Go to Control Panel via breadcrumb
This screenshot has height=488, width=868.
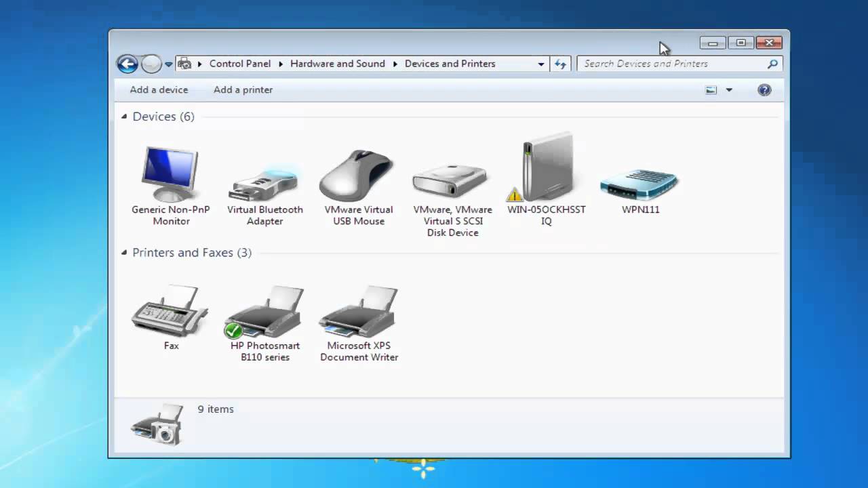(x=240, y=63)
